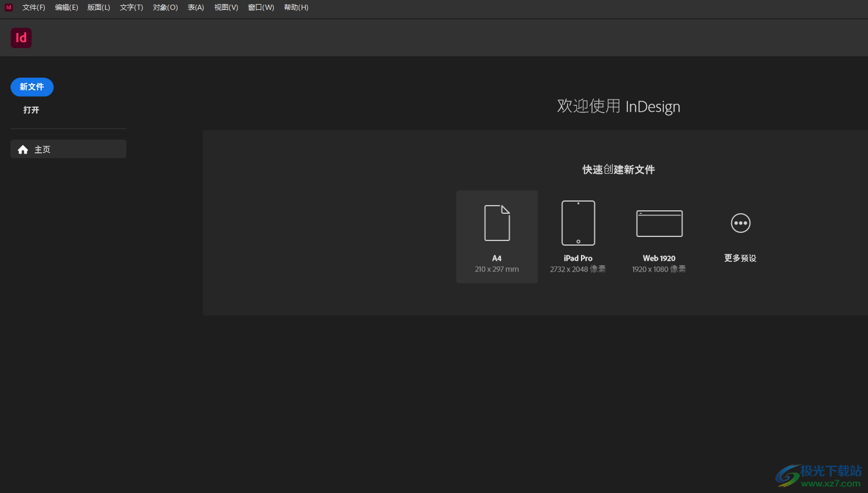Click the 1920 x 1080 像素 text
This screenshot has width=868, height=493.
[659, 269]
